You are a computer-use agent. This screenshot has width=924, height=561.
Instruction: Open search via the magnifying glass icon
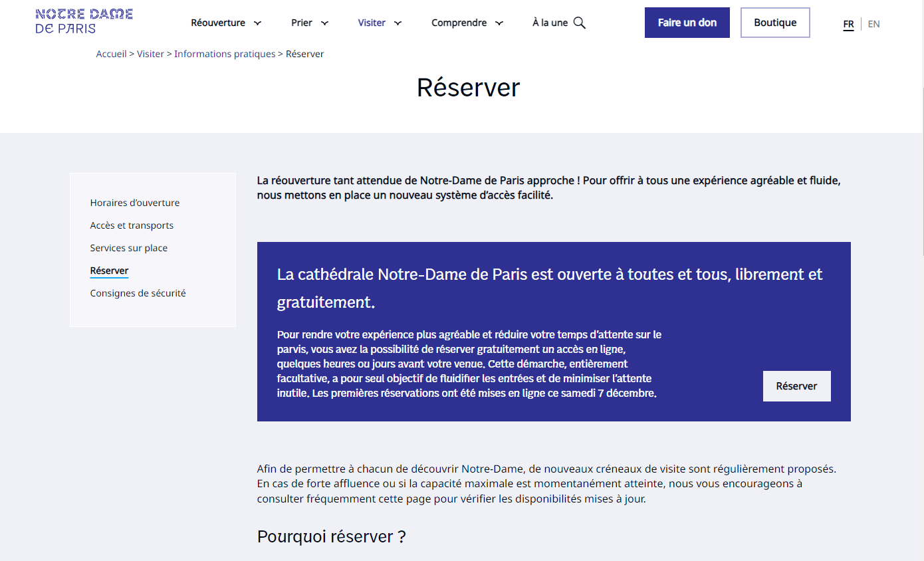(580, 23)
